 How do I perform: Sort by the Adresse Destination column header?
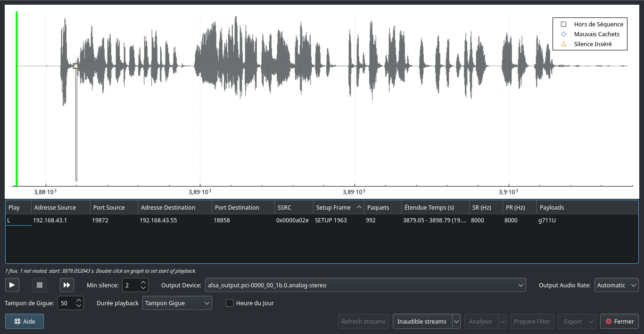tap(175, 207)
